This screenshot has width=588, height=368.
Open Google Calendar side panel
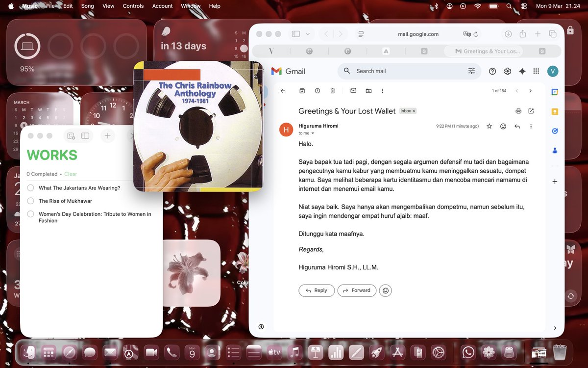555,92
